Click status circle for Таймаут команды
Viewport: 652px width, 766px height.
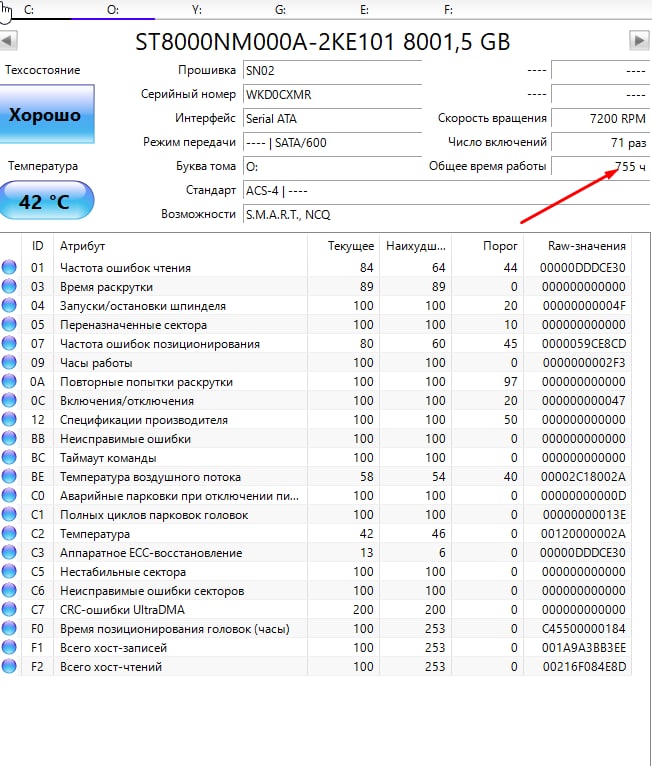[x=9, y=457]
